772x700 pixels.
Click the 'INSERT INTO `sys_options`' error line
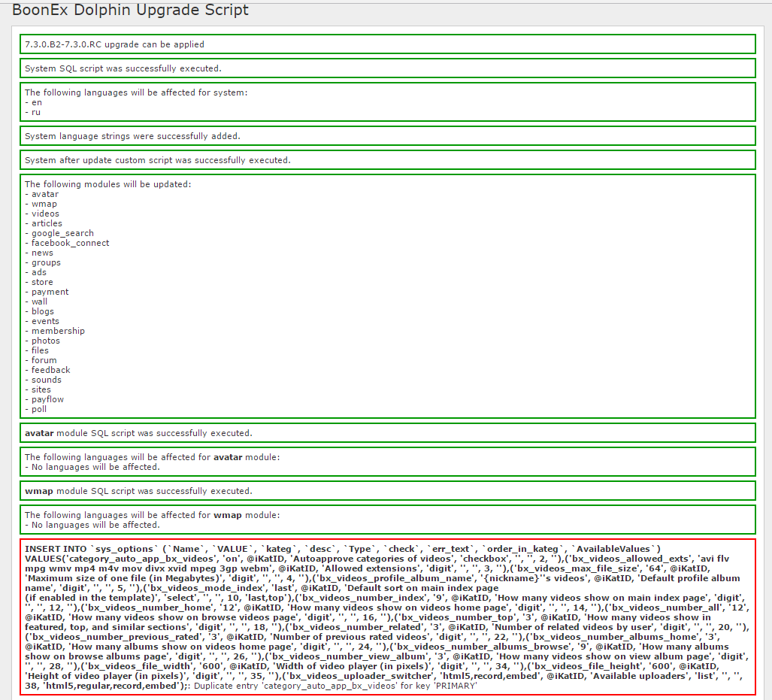pos(343,549)
